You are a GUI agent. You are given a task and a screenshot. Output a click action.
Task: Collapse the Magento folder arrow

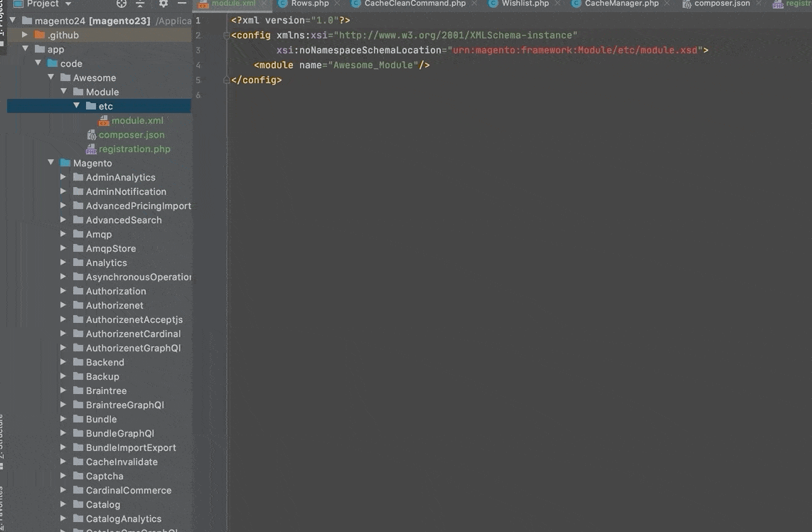click(x=51, y=163)
